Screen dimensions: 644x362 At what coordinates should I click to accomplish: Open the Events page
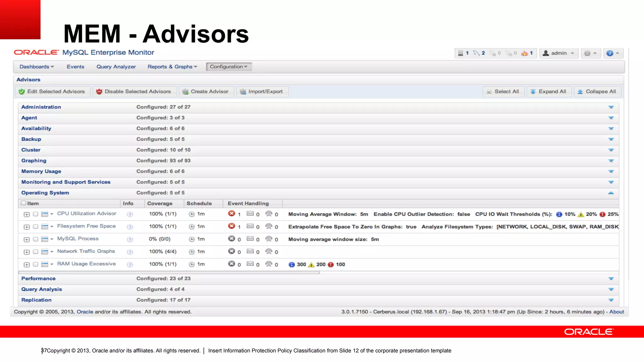[75, 67]
